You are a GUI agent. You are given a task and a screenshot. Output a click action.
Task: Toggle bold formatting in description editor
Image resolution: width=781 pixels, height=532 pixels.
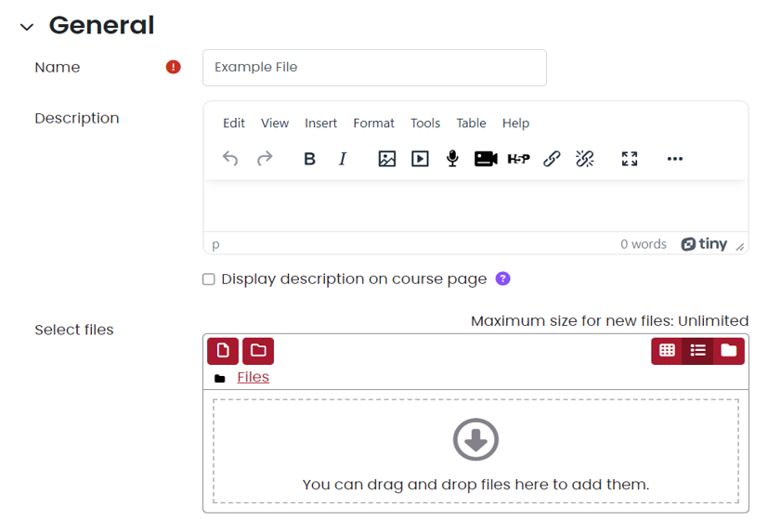tap(309, 159)
